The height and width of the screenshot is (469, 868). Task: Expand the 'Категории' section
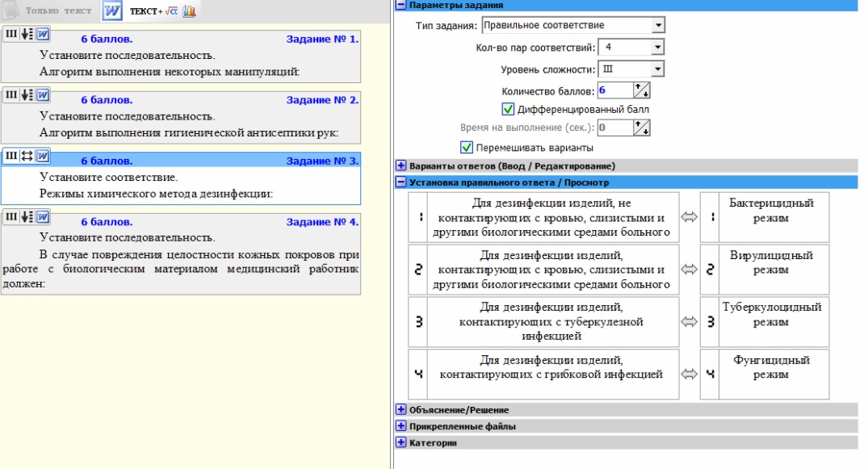click(x=400, y=442)
